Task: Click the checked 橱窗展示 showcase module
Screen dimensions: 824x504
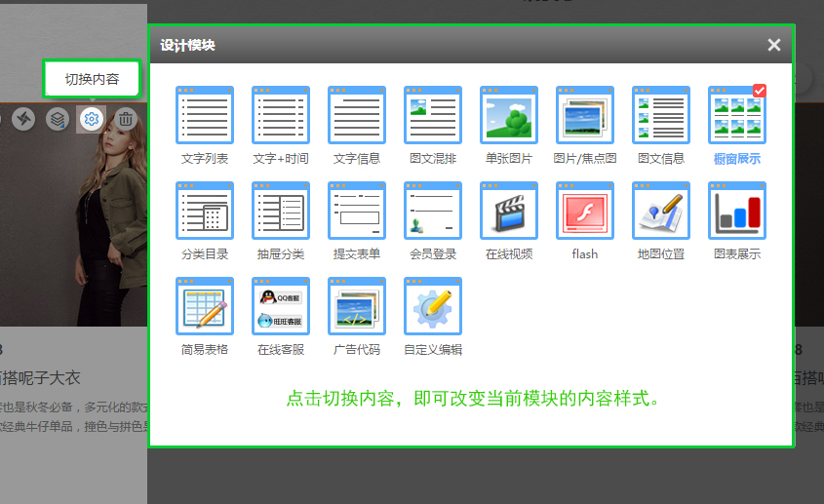Action: click(x=737, y=116)
